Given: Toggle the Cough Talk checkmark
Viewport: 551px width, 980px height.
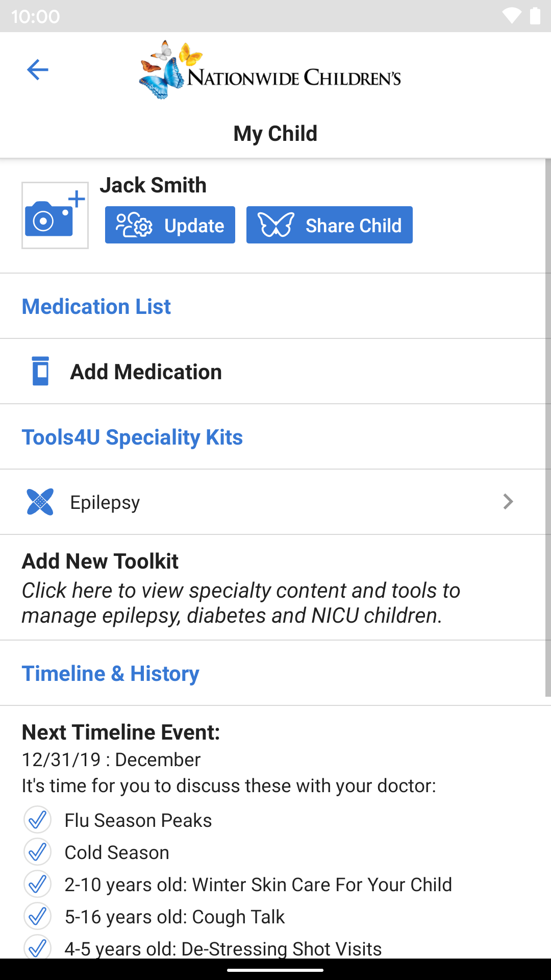Looking at the screenshot, I should pyautogui.click(x=37, y=916).
